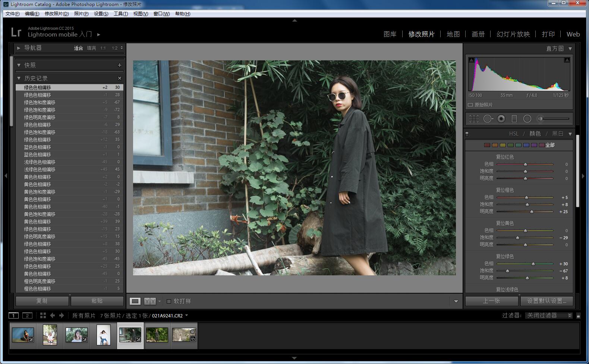Open the 设置(S) menu
Viewport: 589px width, 364px height.
tap(101, 14)
